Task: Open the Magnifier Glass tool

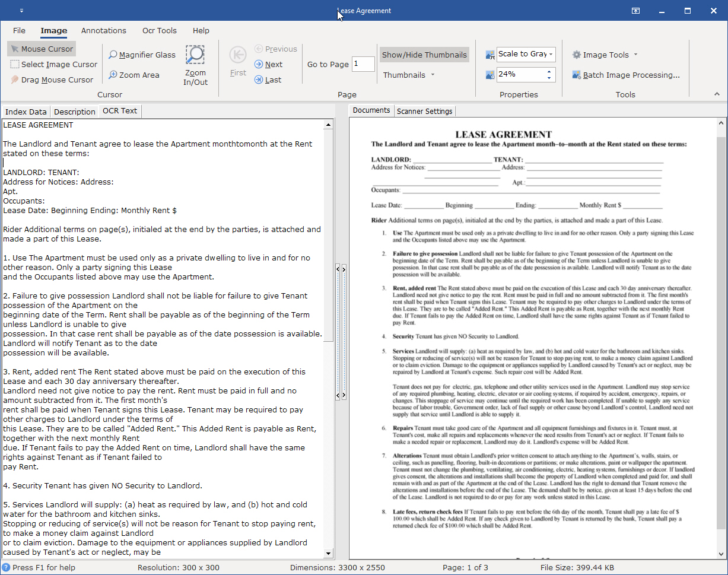Action: click(142, 55)
